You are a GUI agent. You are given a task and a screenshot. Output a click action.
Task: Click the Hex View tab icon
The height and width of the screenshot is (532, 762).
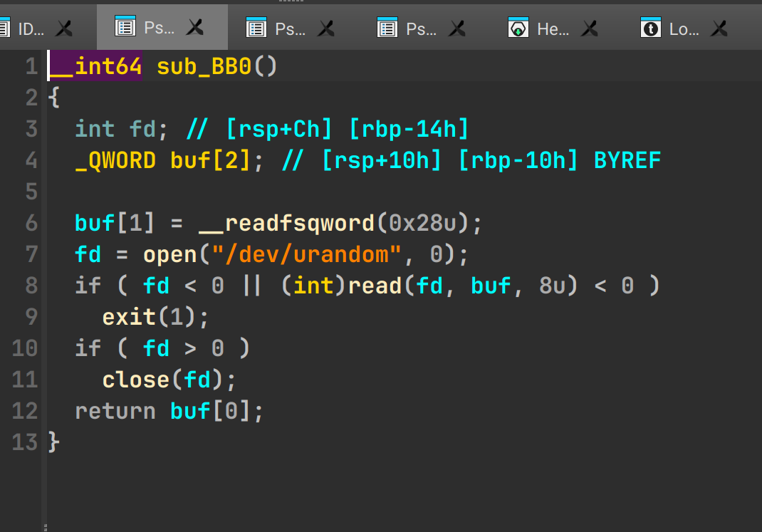pyautogui.click(x=518, y=28)
